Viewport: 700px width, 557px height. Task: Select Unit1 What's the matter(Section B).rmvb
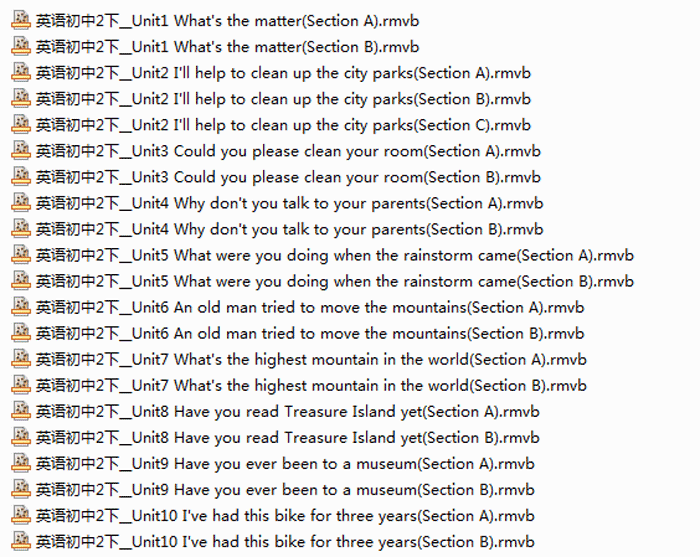228,47
